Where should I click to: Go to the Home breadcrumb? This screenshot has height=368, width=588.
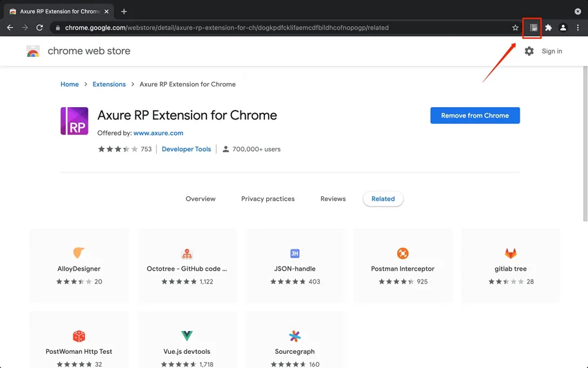pos(70,84)
